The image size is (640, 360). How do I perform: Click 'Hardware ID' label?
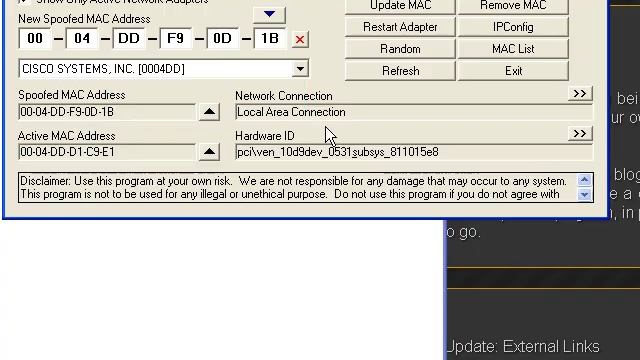coord(265,136)
